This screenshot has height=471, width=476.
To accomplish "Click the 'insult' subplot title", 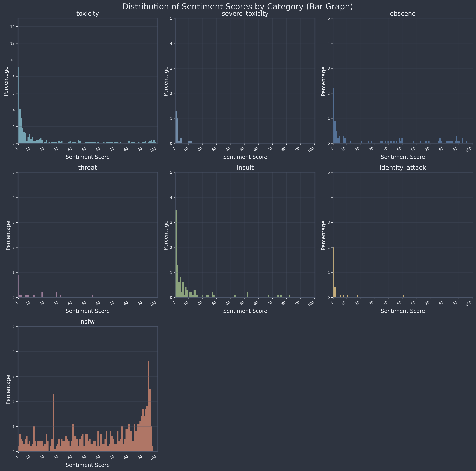I will pos(245,168).
